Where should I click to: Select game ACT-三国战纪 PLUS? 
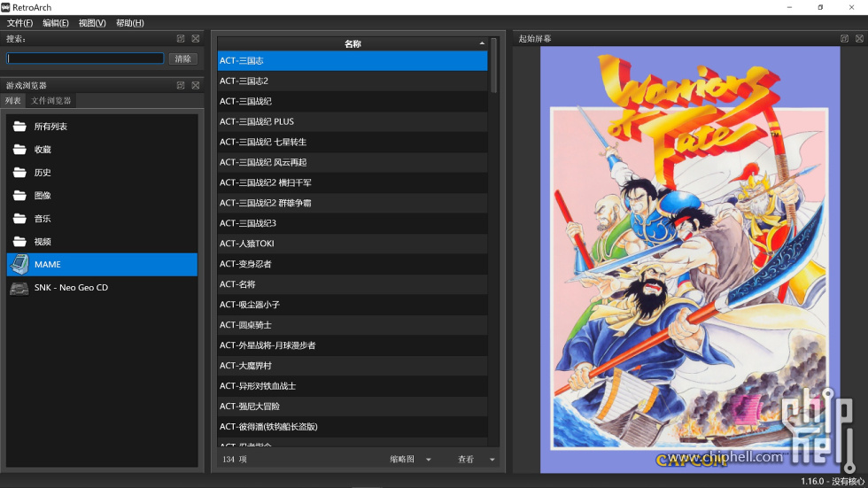pos(353,121)
